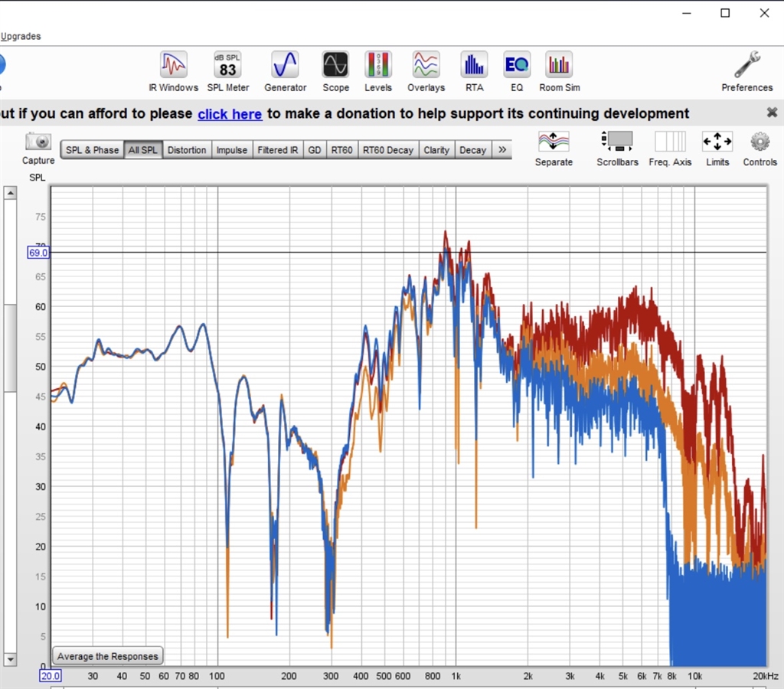The width and height of the screenshot is (784, 689).
Task: Open the RTA analyzer
Action: (474, 71)
